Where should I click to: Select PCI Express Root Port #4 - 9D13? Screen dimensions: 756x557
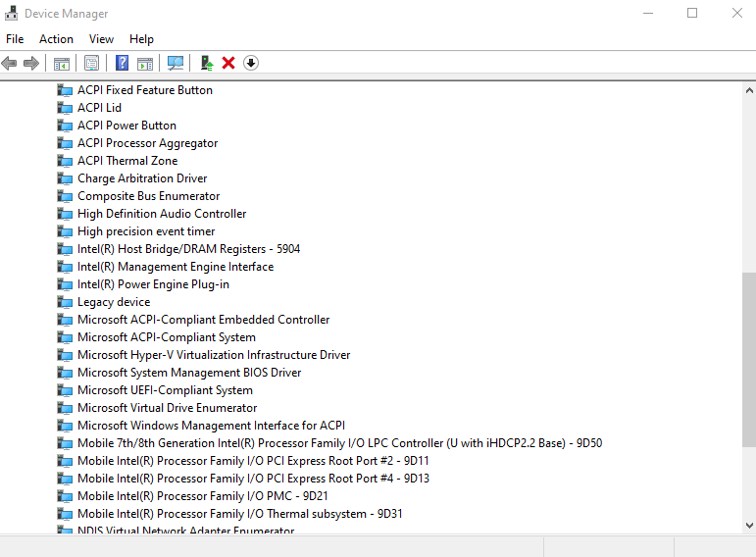tap(253, 479)
